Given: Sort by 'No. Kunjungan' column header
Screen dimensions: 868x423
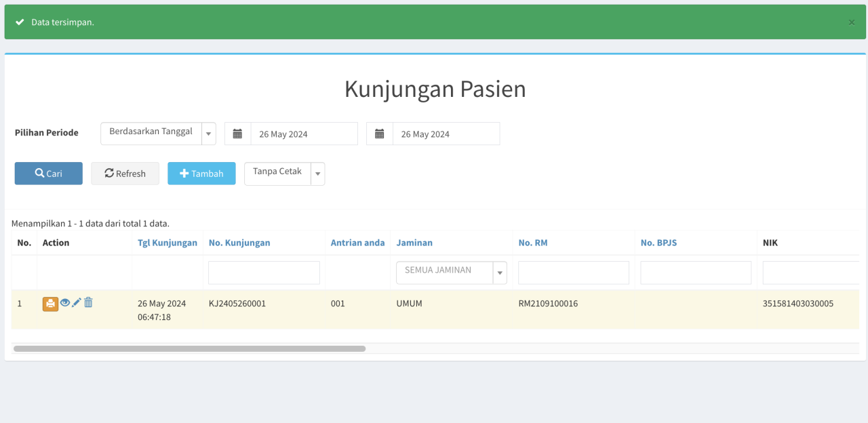Looking at the screenshot, I should tap(239, 243).
